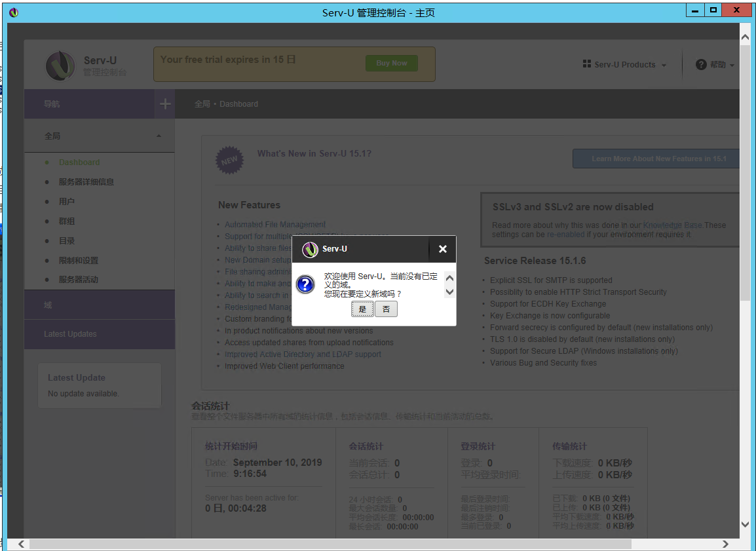
Task: Click the 'September 10, 2019' date value
Action: (x=277, y=463)
